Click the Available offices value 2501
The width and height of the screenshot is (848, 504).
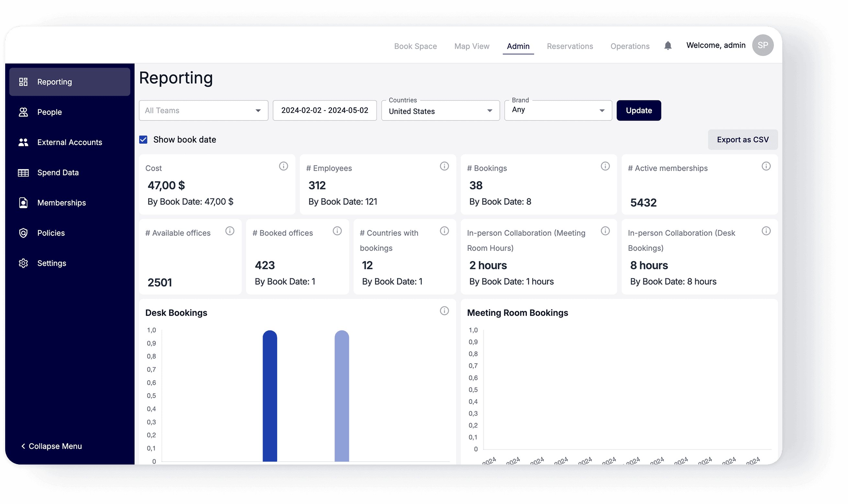pos(160,283)
